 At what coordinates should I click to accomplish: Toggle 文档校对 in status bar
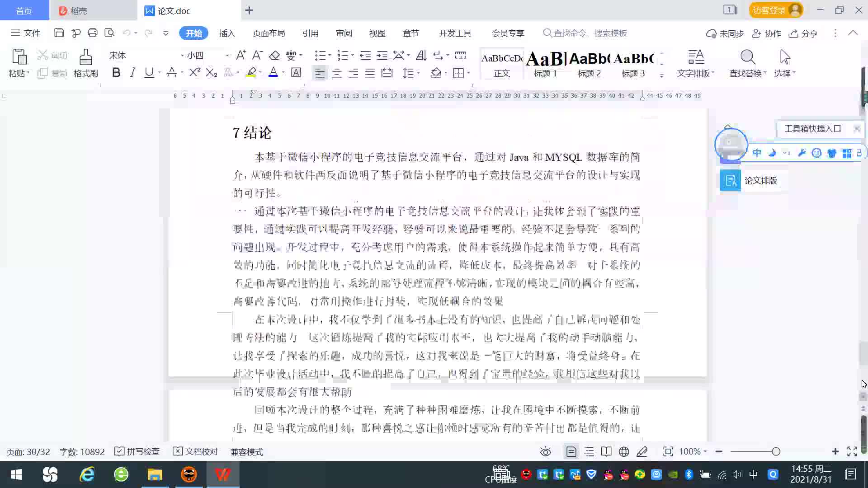195,451
